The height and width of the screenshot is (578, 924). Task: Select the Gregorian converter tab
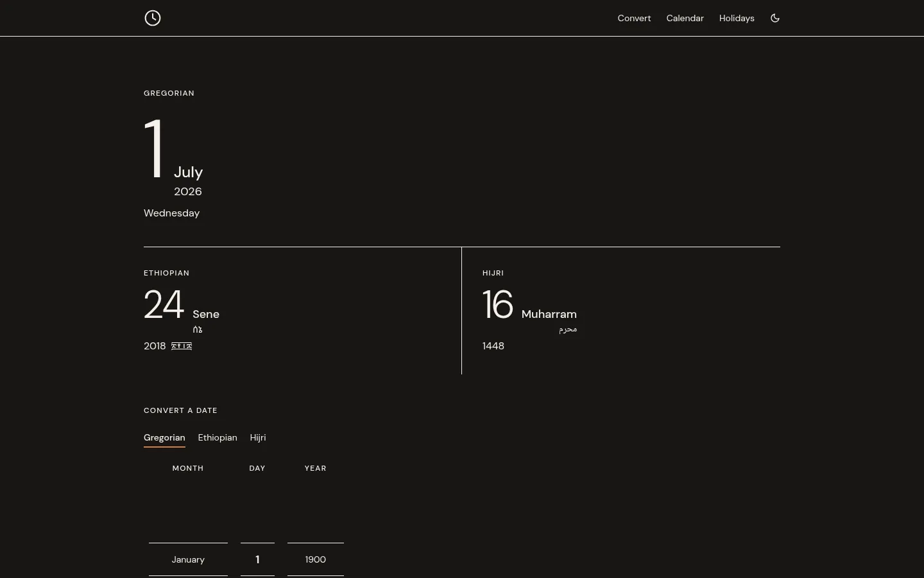(164, 438)
